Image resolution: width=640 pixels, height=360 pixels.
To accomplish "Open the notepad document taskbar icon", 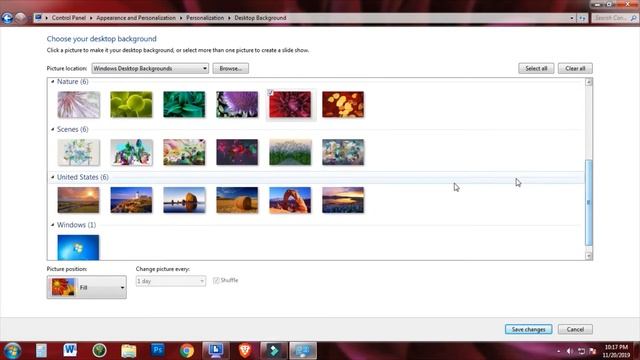I will point(41,351).
